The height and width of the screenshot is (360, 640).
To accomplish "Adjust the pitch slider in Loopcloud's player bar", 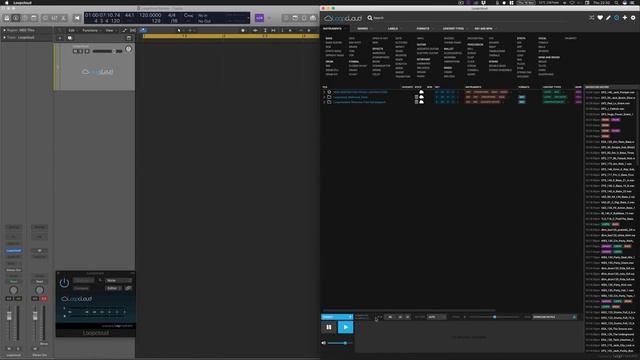I will (x=494, y=317).
